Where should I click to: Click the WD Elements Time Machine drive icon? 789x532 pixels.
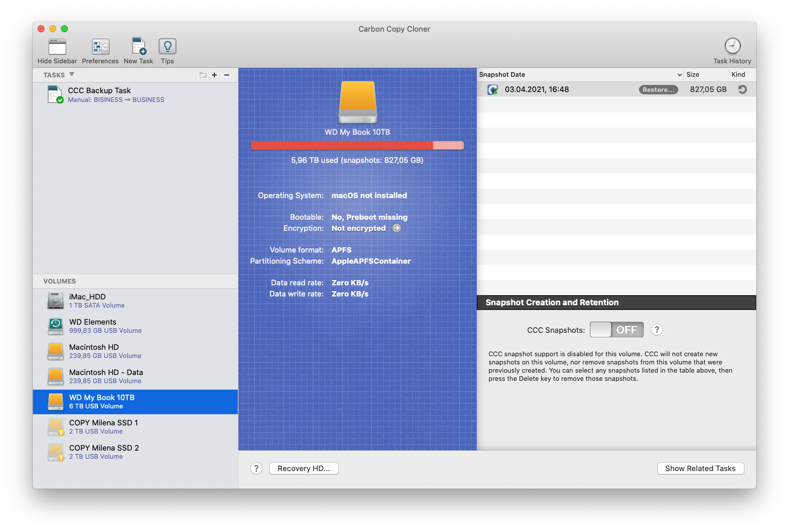pyautogui.click(x=56, y=326)
